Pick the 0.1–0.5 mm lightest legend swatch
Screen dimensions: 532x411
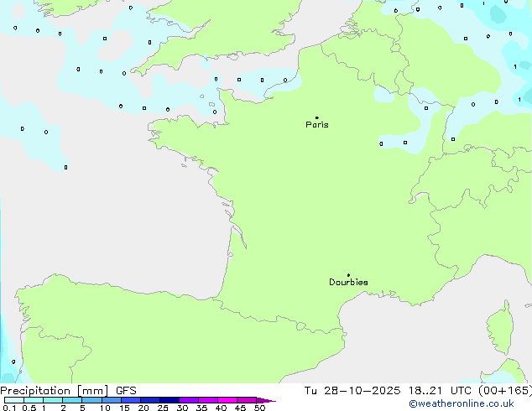tap(13, 401)
